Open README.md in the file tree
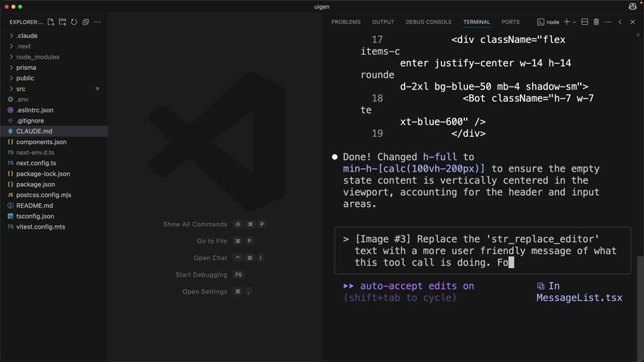 tap(34, 206)
